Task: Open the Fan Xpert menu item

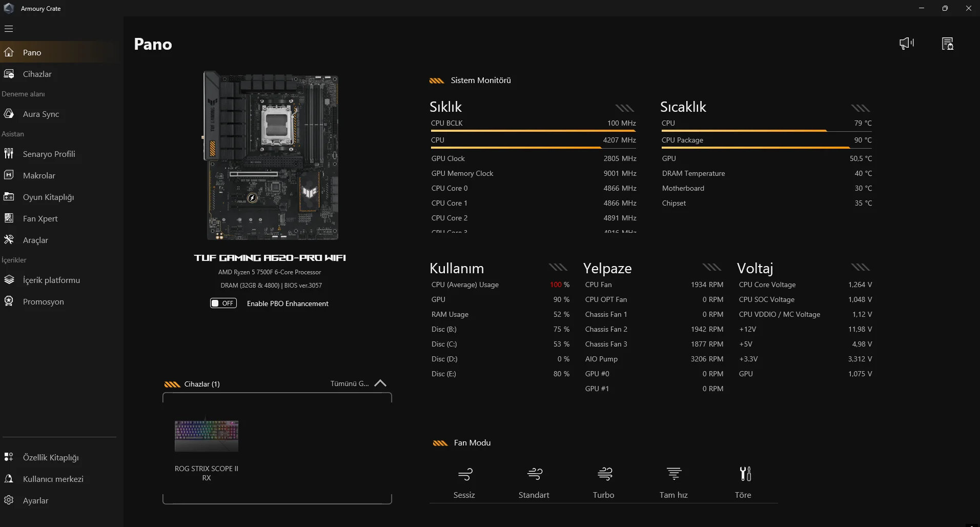Action: [x=62, y=218]
